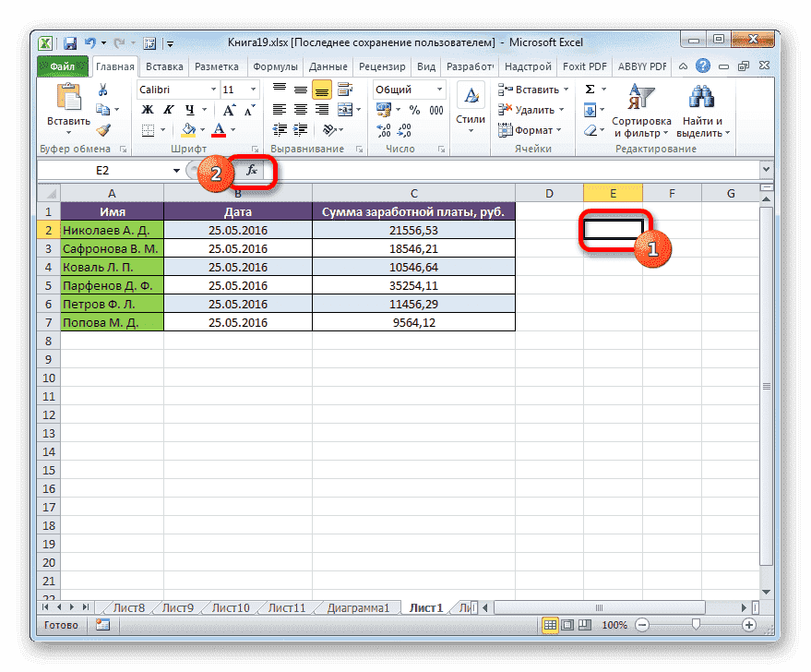Switch to the Формулы ribbon tab
Image resolution: width=811 pixels, height=672 pixels.
point(275,66)
